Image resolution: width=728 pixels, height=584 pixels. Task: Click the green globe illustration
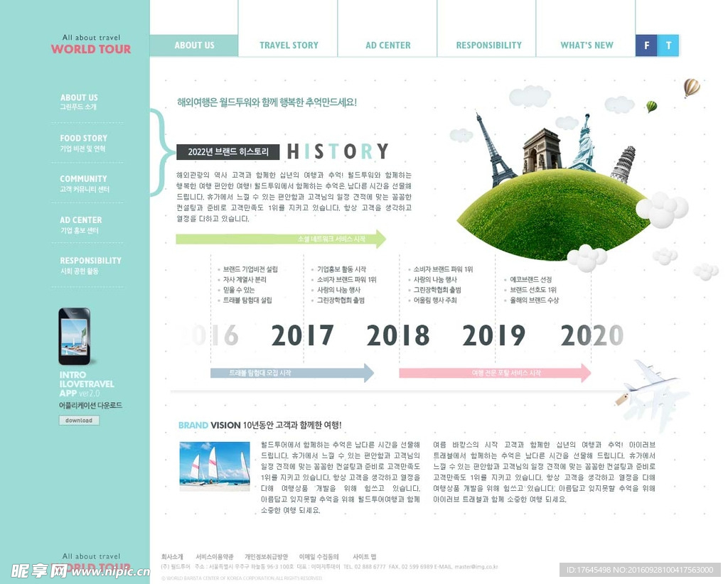click(555, 215)
